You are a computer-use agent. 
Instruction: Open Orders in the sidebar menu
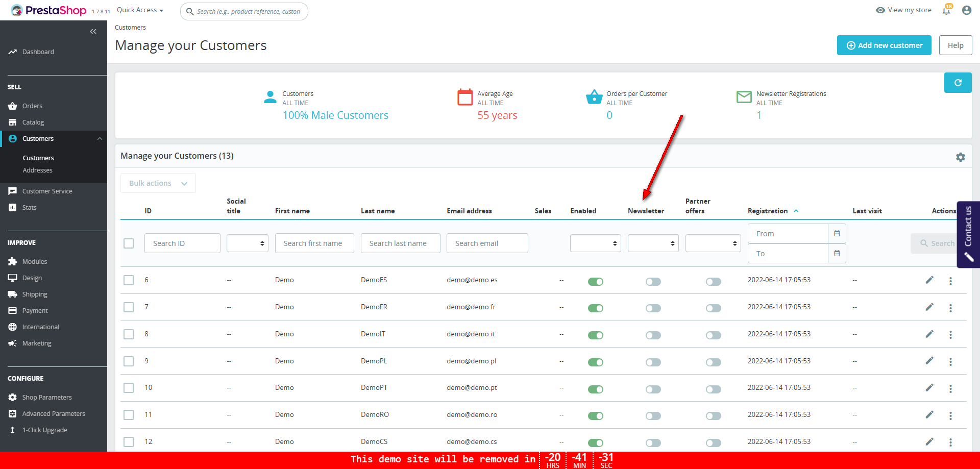point(32,106)
